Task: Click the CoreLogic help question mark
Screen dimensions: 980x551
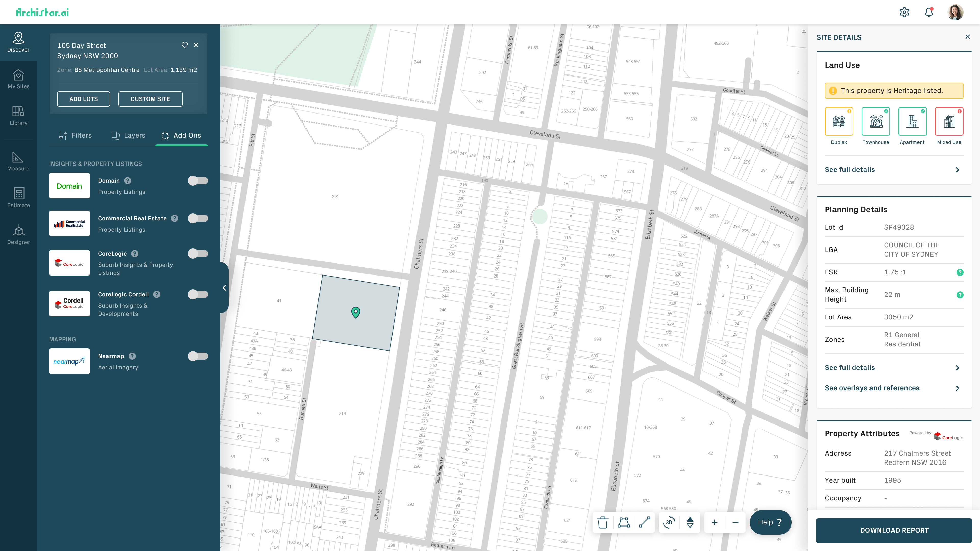Action: click(135, 254)
